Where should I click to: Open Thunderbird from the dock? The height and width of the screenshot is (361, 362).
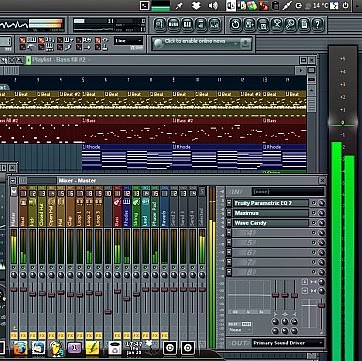coord(38,348)
